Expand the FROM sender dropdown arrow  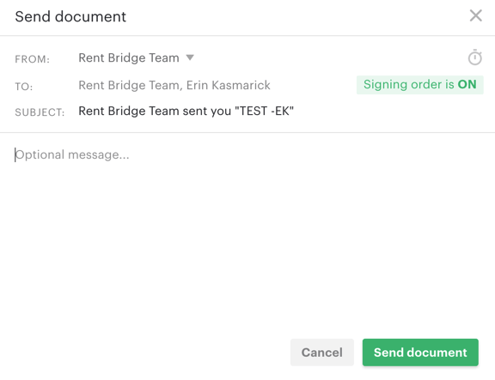pyautogui.click(x=190, y=58)
